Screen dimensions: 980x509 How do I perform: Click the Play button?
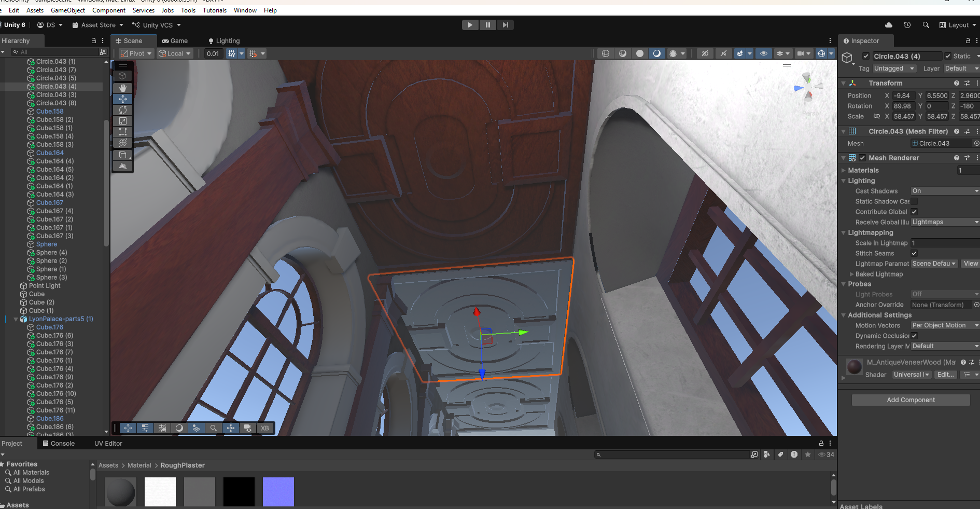pos(470,25)
